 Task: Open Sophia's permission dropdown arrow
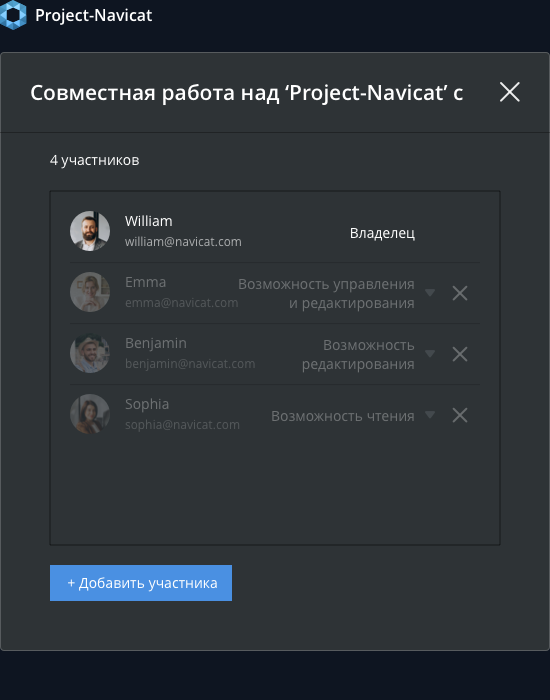click(x=430, y=415)
